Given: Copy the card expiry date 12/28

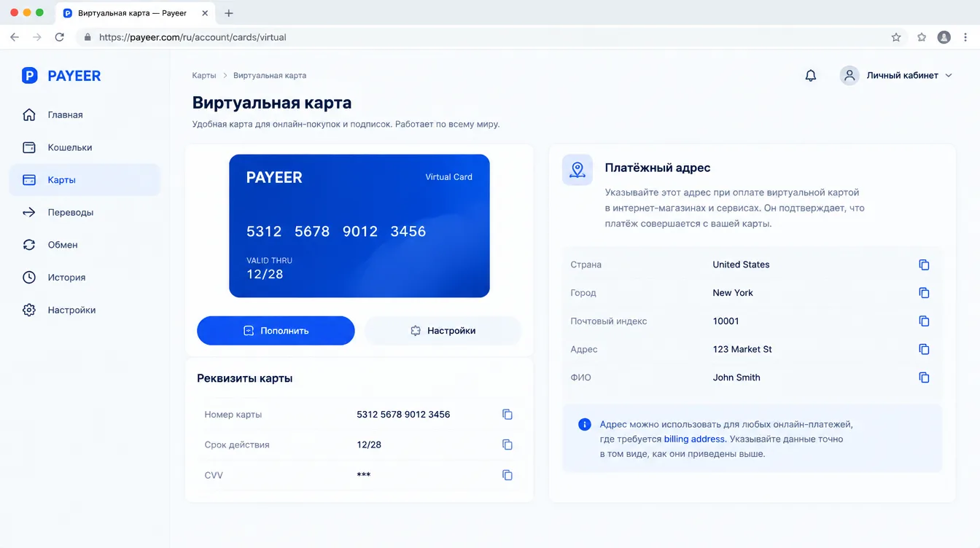Looking at the screenshot, I should (507, 445).
